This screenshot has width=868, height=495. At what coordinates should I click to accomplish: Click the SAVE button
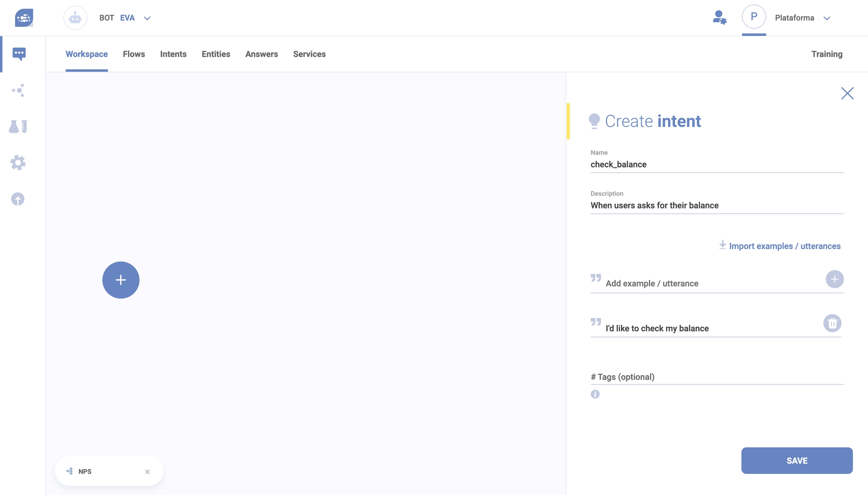pyautogui.click(x=797, y=460)
